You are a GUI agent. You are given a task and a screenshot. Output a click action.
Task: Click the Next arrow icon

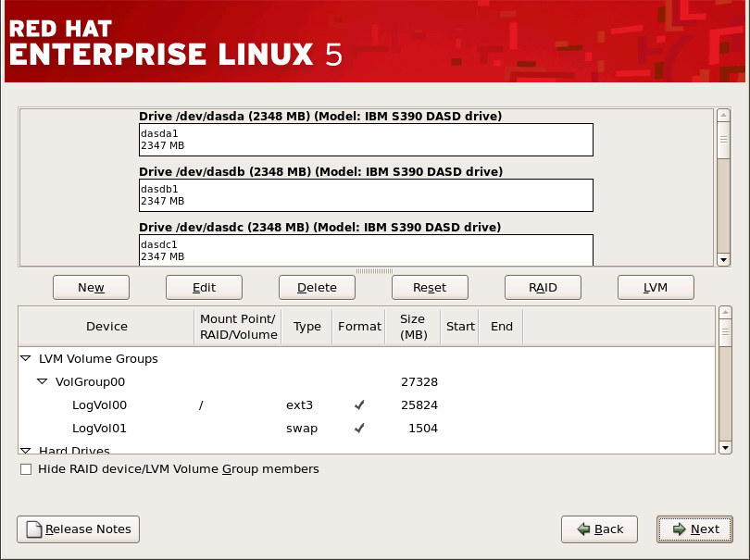pyautogui.click(x=680, y=529)
